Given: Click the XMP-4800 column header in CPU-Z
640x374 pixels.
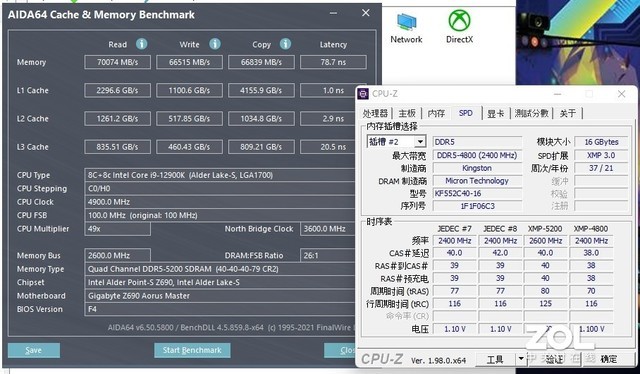Looking at the screenshot, I should tap(591, 229).
